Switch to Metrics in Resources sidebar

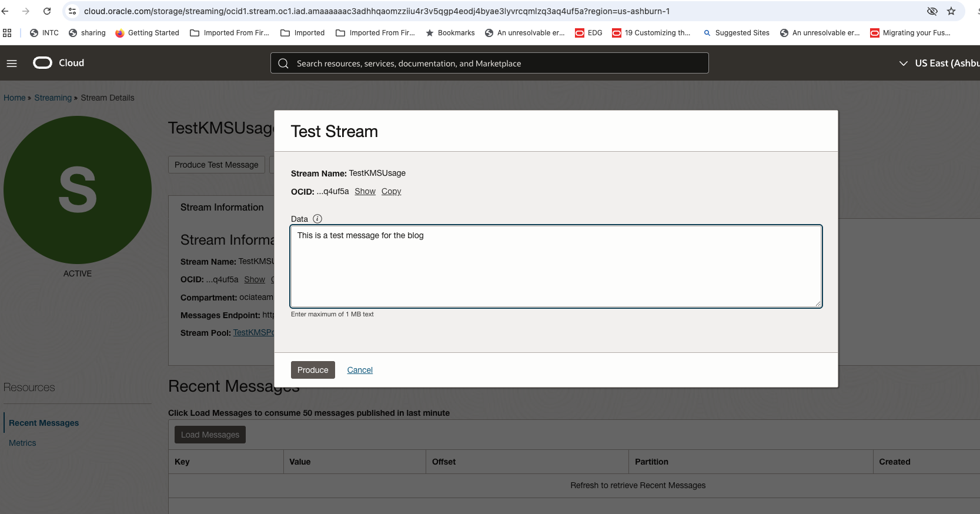[22, 443]
